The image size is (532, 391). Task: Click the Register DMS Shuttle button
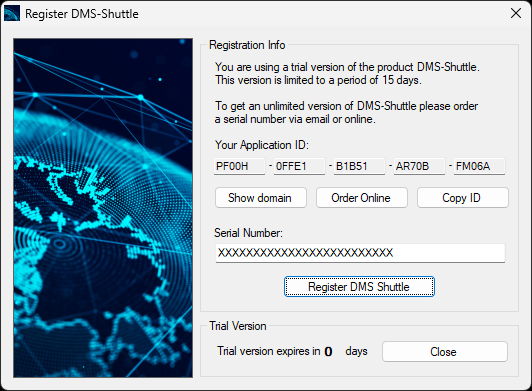click(x=359, y=286)
